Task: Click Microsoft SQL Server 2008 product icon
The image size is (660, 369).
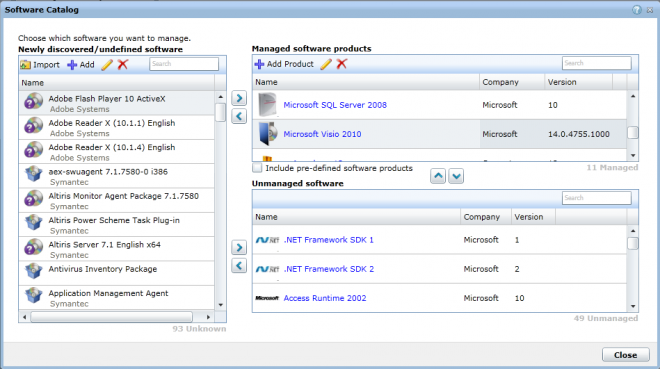Action: pos(268,105)
